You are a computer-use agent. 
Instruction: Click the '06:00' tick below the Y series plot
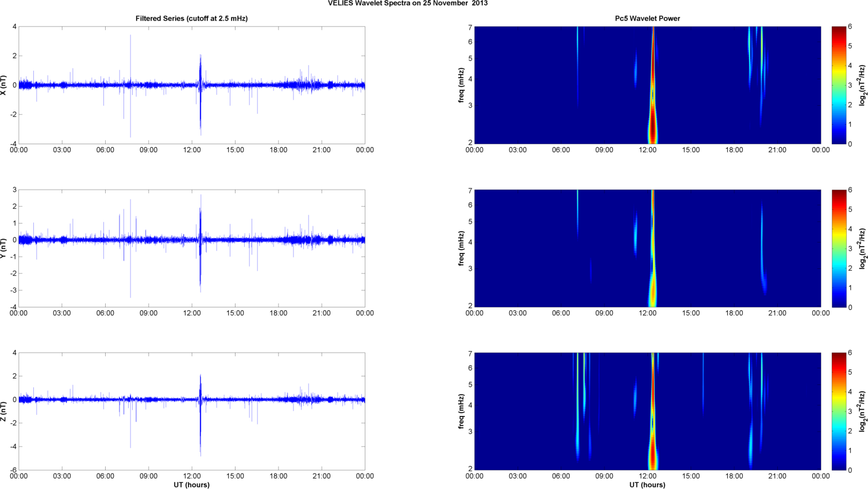point(105,313)
